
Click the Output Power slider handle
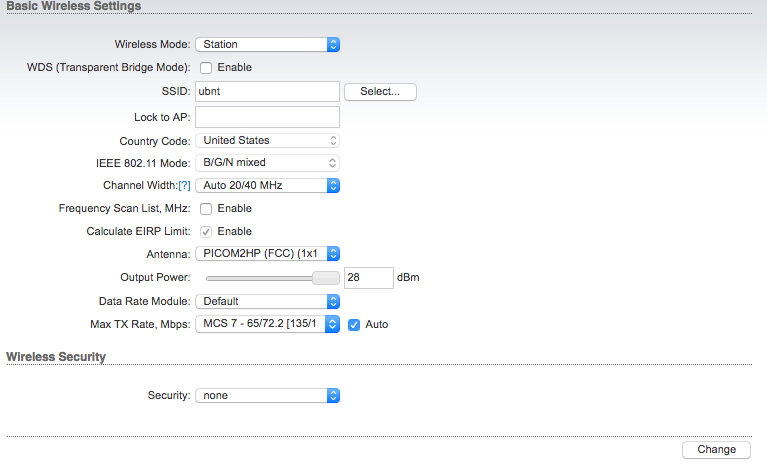tap(326, 278)
